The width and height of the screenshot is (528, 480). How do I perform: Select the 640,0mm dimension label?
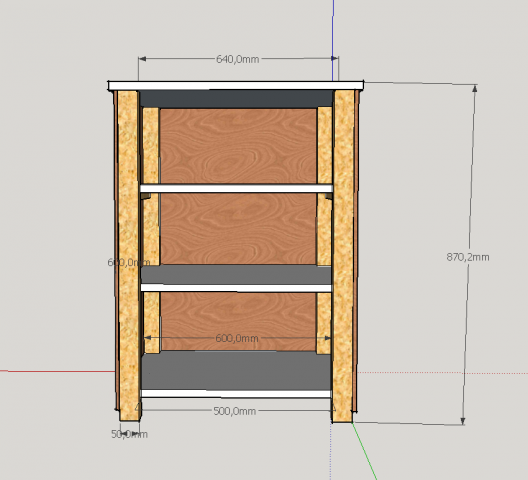[x=238, y=59]
